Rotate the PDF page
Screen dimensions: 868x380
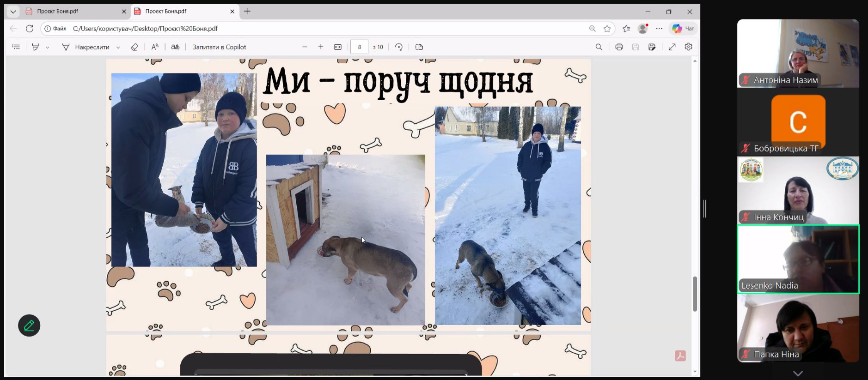point(399,47)
